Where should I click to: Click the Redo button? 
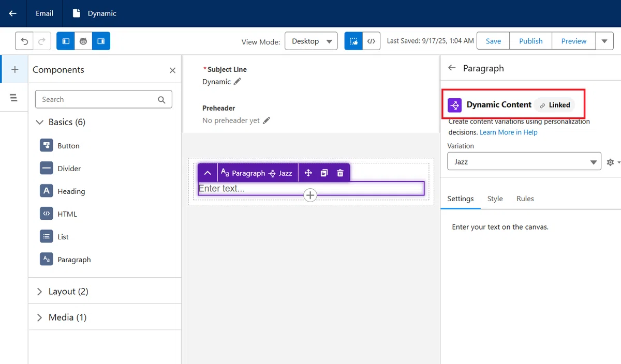click(42, 41)
